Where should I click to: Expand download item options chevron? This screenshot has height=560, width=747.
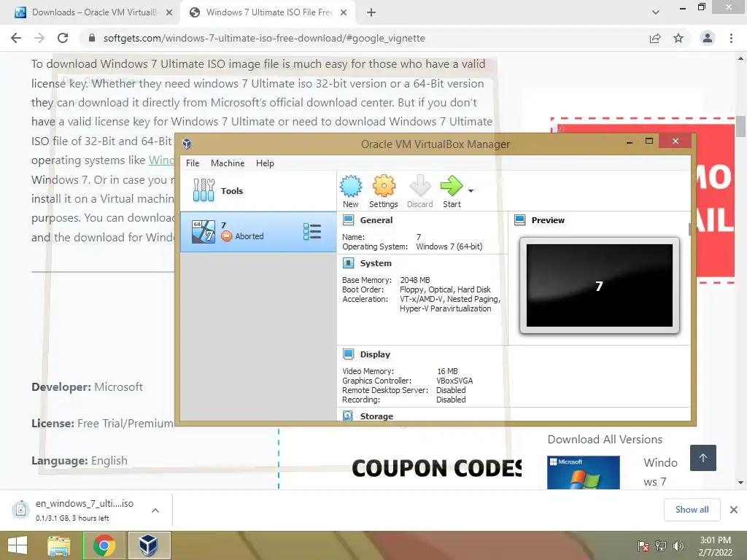155,510
